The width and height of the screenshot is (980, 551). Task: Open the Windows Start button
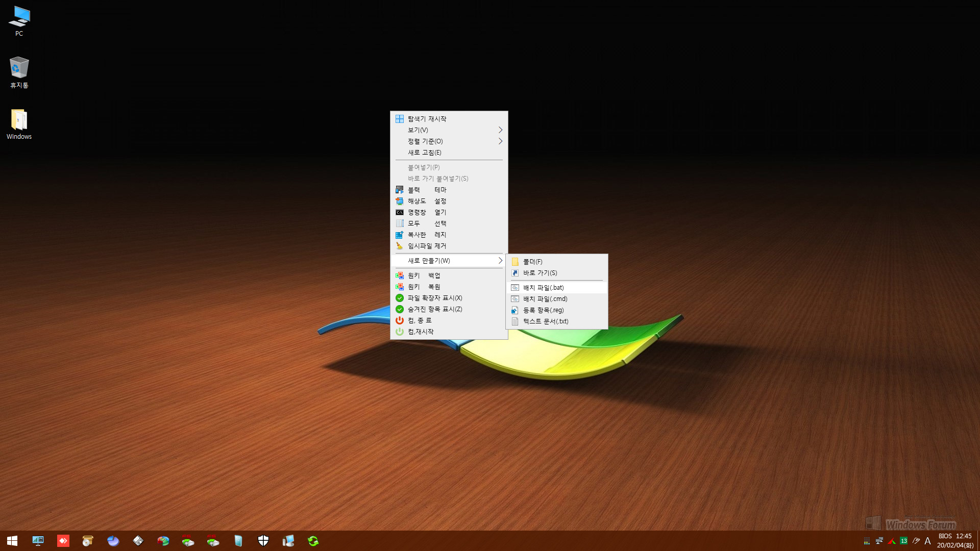click(12, 541)
